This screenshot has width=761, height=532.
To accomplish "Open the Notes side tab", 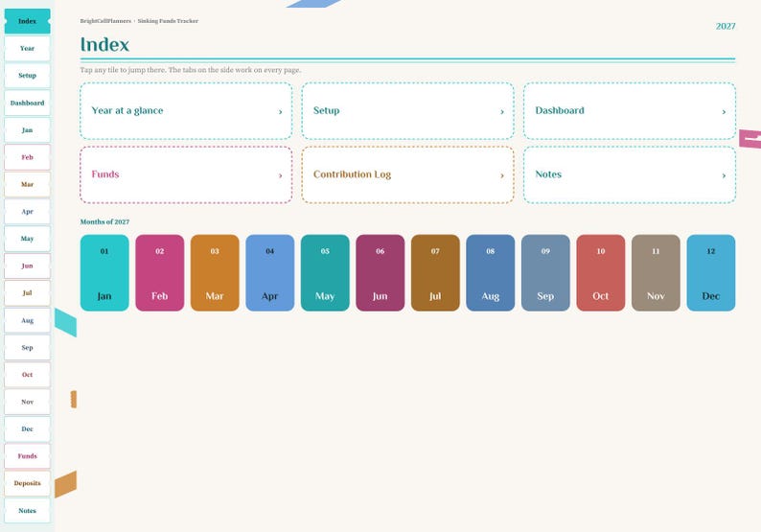I will (27, 511).
